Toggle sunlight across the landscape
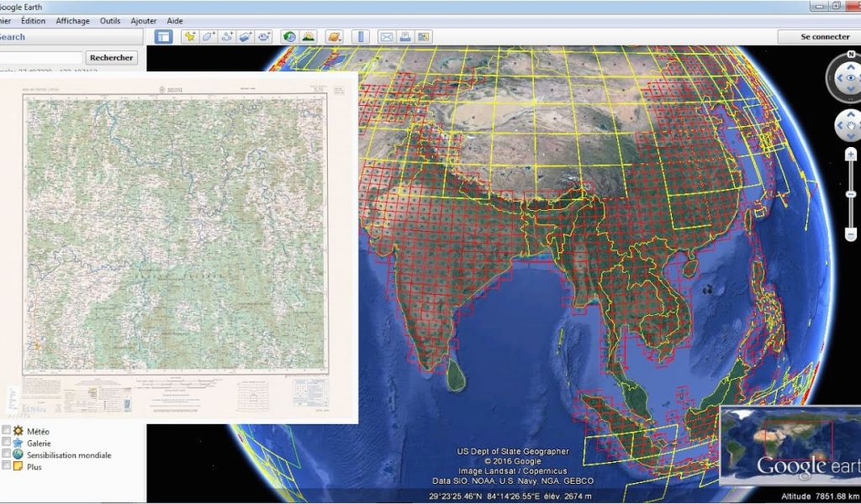861x504 pixels. 309,37
